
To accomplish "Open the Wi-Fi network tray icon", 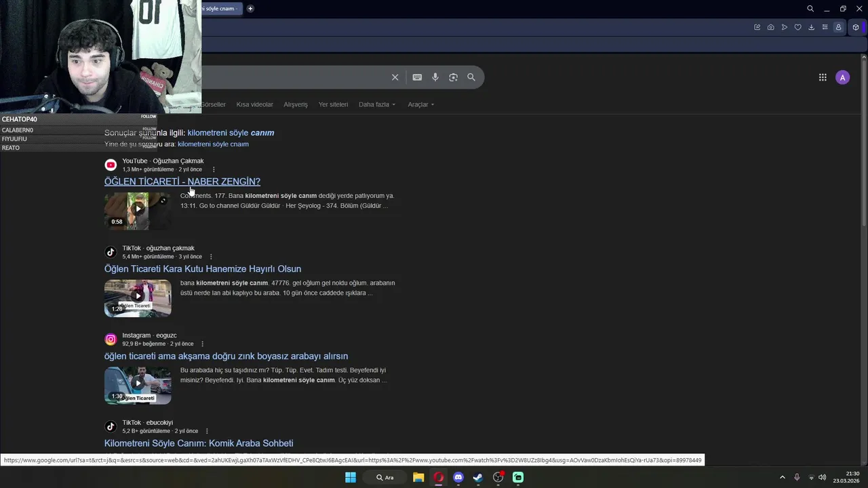I will (811, 477).
